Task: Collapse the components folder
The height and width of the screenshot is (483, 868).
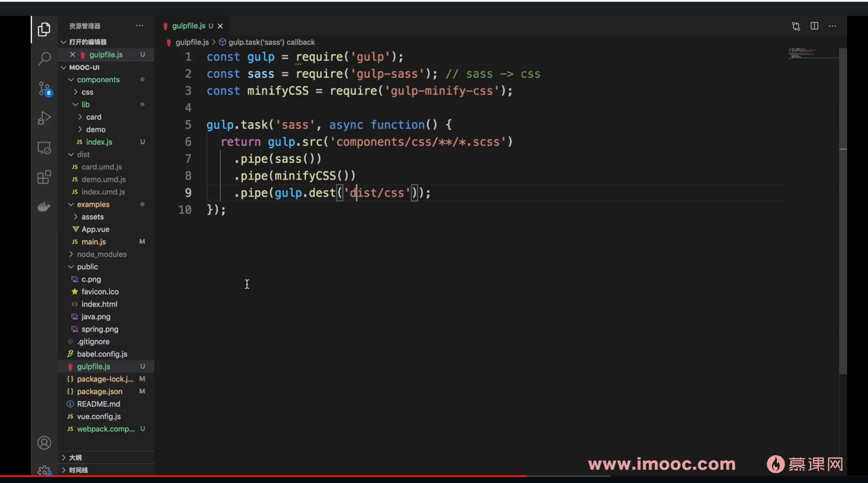Action: tap(98, 79)
